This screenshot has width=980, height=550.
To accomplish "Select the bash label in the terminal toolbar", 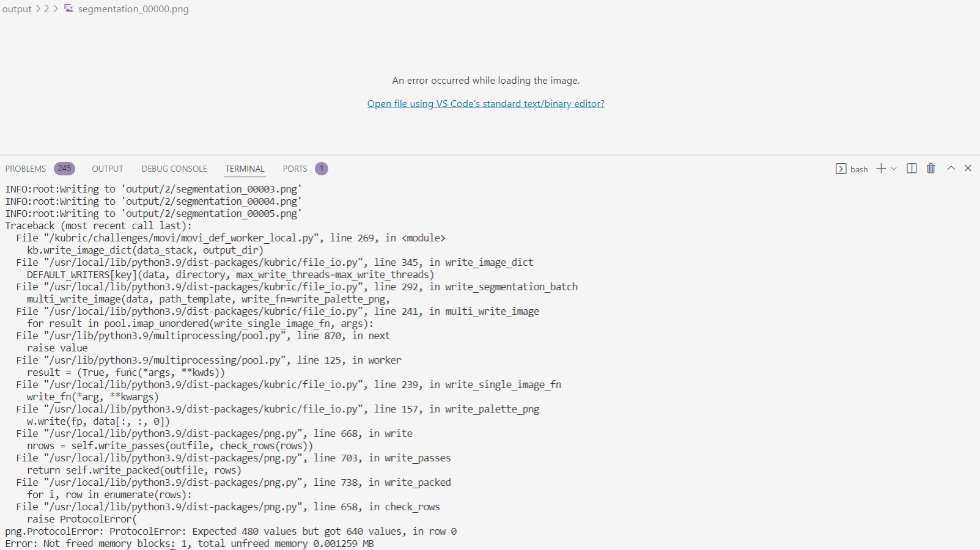I will coord(859,169).
